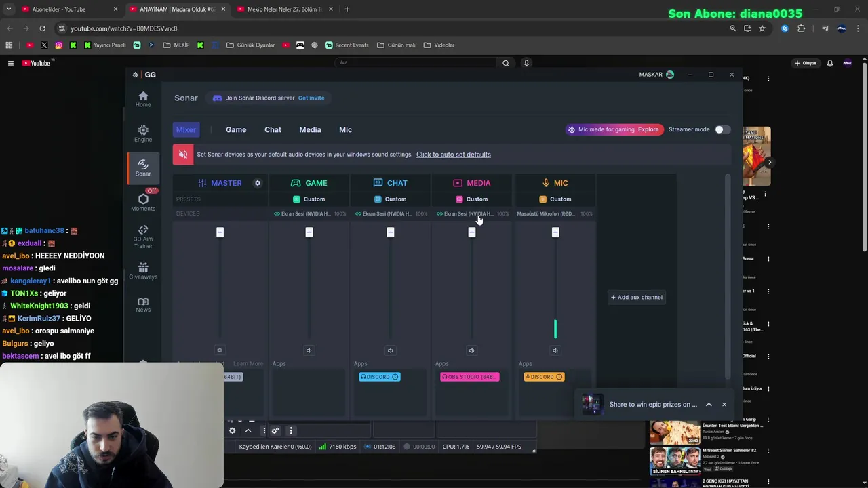Image resolution: width=868 pixels, height=488 pixels.
Task: Switch to the Mic tab in Sonar
Action: click(x=345, y=129)
